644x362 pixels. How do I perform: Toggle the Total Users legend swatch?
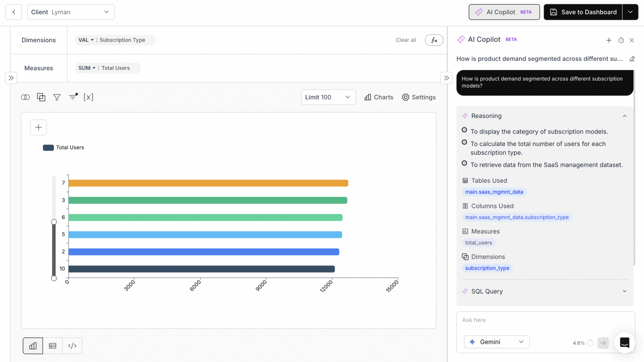pos(49,147)
